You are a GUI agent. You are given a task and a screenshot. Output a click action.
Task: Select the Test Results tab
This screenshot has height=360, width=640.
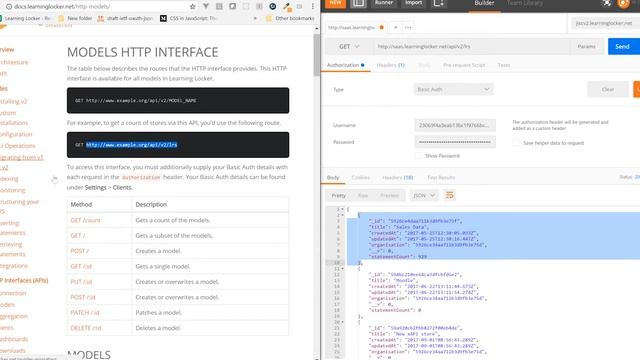point(441,178)
